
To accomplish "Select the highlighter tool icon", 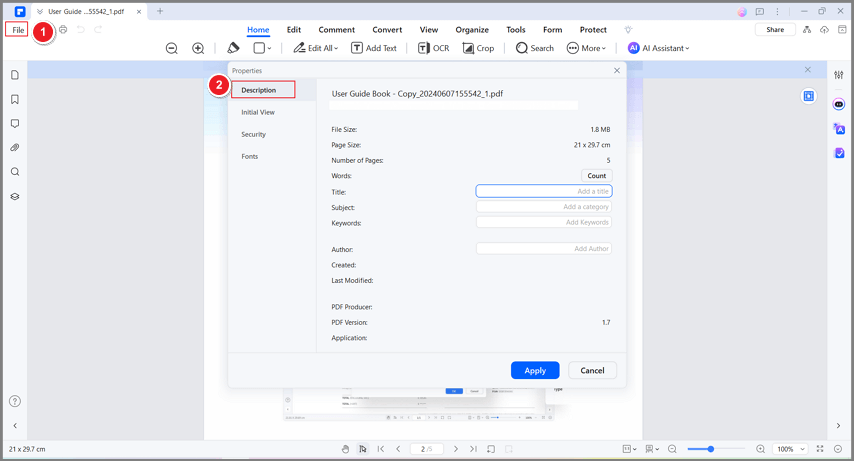I will coord(233,48).
